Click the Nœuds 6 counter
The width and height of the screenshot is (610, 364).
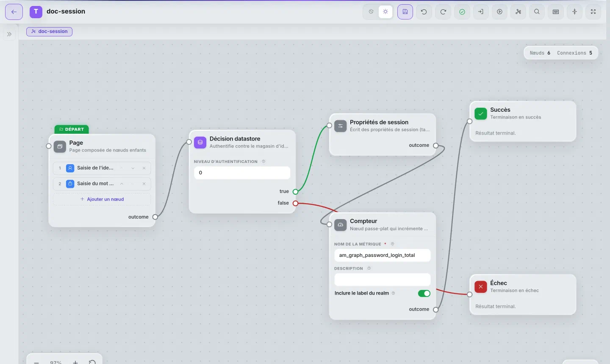[x=540, y=53]
